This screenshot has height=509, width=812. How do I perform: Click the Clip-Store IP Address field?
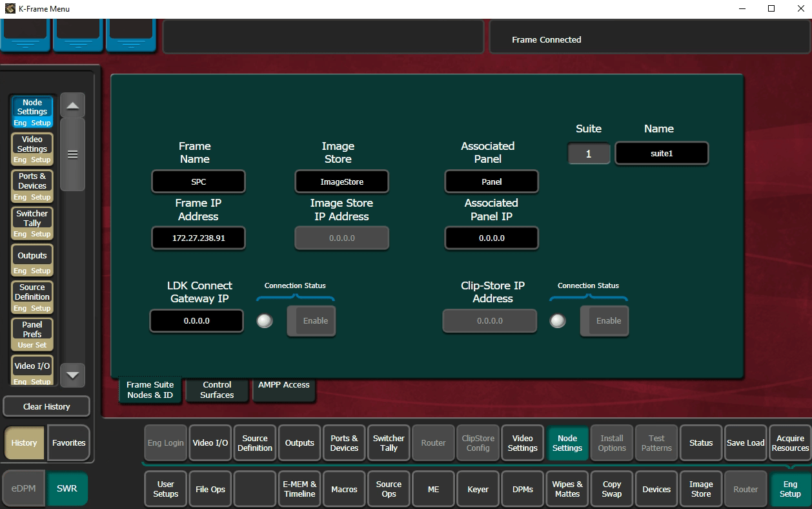point(489,320)
